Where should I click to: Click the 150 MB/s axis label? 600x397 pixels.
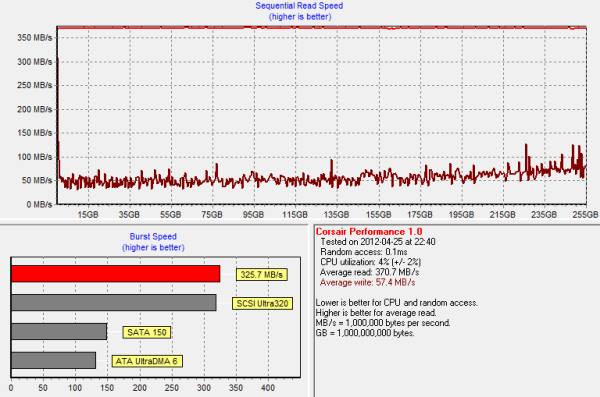pos(34,133)
